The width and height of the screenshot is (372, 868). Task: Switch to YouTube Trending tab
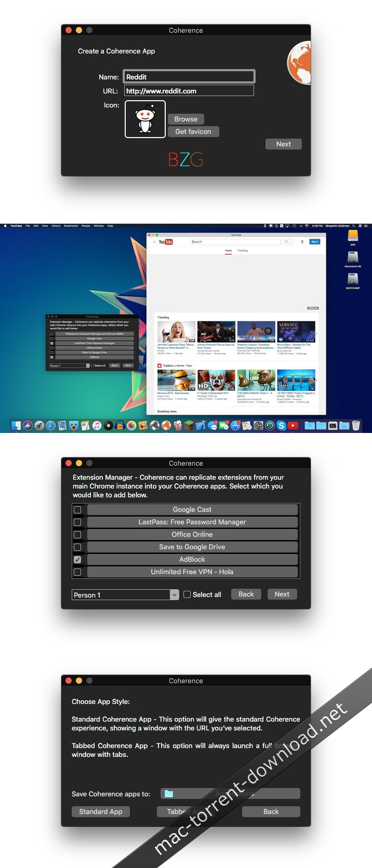click(x=243, y=250)
